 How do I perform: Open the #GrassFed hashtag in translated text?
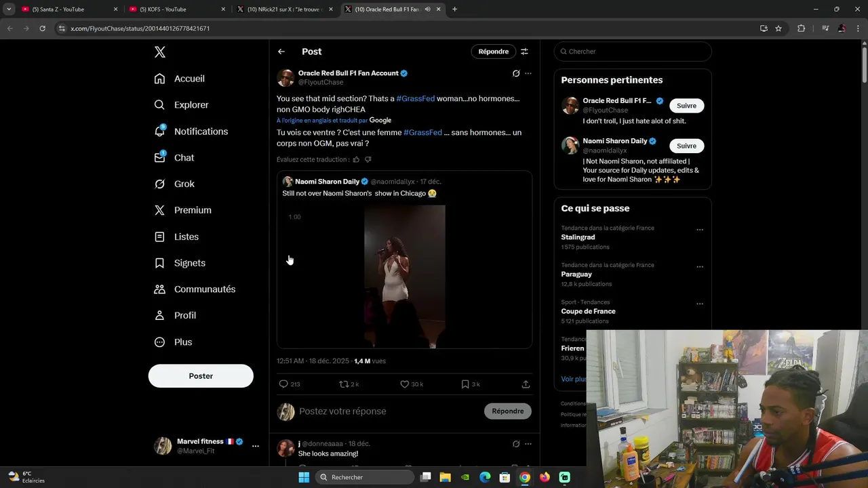(422, 132)
